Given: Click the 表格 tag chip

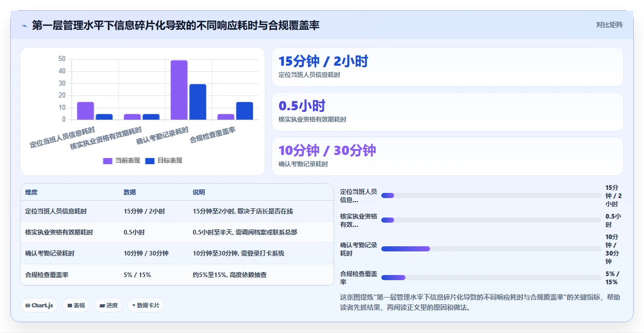Looking at the screenshot, I should click(76, 305).
